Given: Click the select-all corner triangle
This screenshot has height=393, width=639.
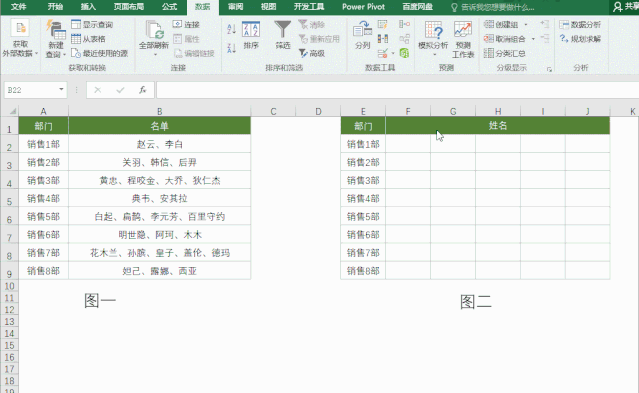Looking at the screenshot, I should click(13, 111).
